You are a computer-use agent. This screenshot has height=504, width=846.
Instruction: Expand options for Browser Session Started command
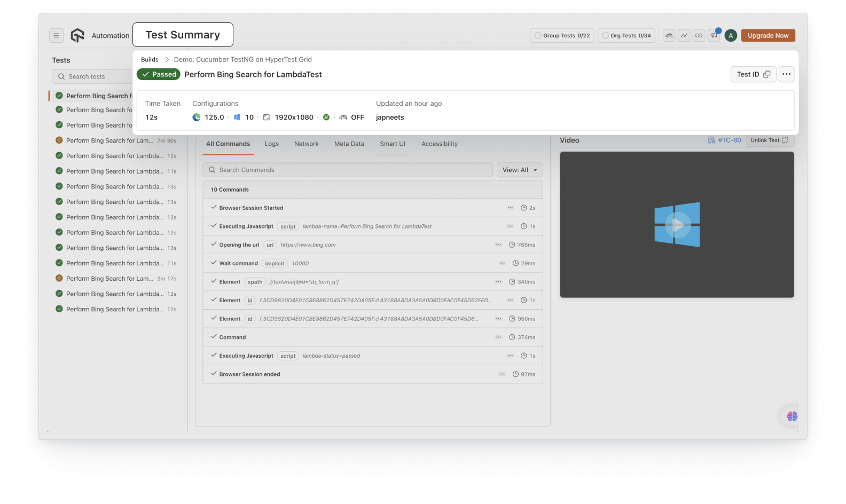pos(510,208)
